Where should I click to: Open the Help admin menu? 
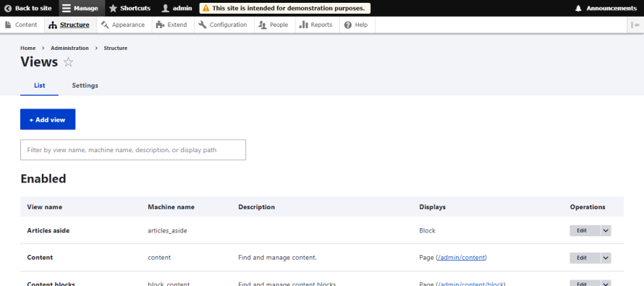point(357,25)
